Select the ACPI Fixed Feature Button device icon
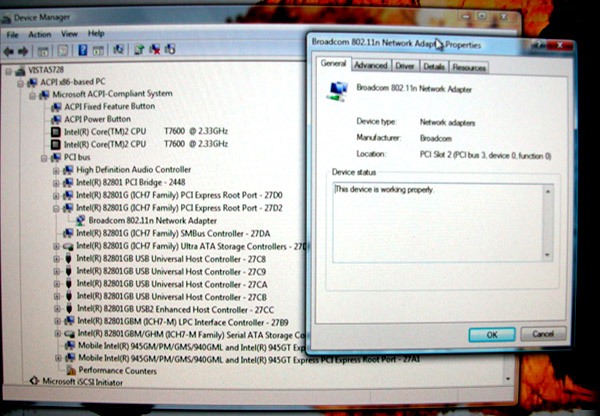The image size is (600, 416). (x=56, y=107)
